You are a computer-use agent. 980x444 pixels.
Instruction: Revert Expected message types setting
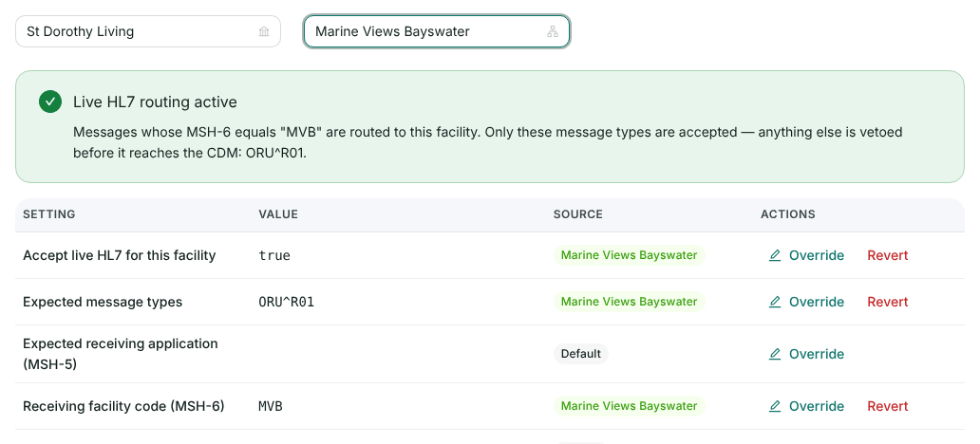pyautogui.click(x=888, y=302)
